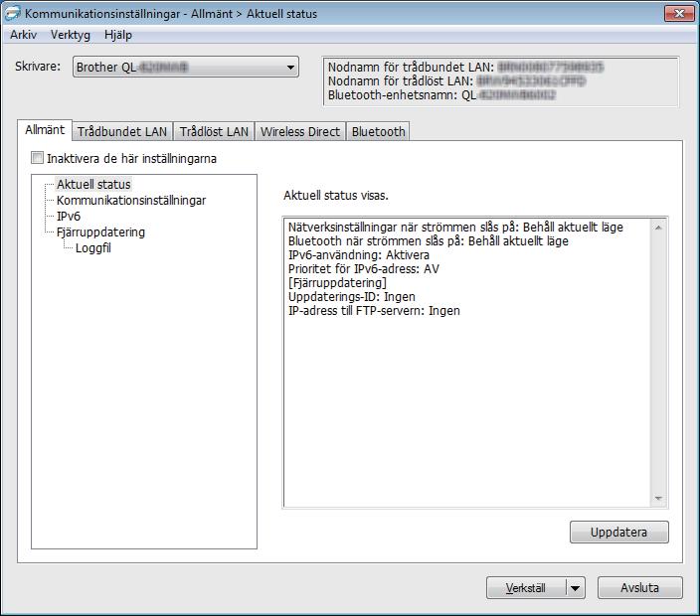The width and height of the screenshot is (700, 616).
Task: Select the Allmänt tab
Action: click(x=45, y=130)
